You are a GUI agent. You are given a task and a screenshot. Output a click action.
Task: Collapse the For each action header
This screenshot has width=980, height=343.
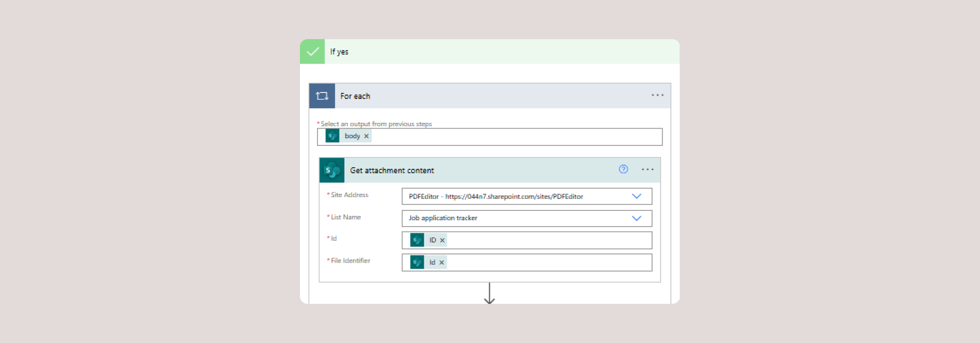[x=490, y=96]
